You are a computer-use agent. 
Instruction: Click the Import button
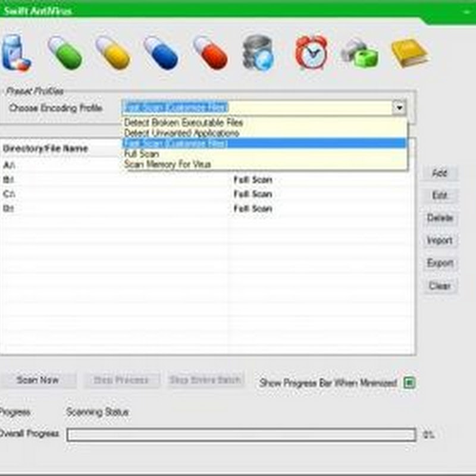[440, 240]
